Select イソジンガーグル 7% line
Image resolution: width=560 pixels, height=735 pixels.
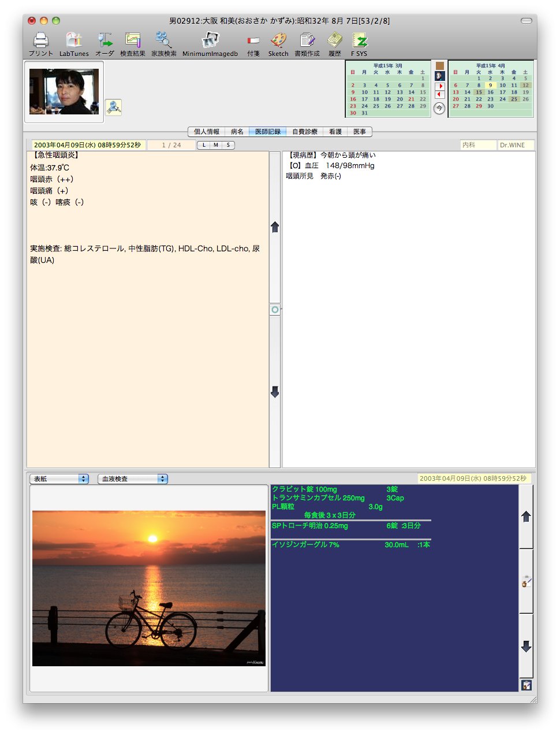click(351, 545)
